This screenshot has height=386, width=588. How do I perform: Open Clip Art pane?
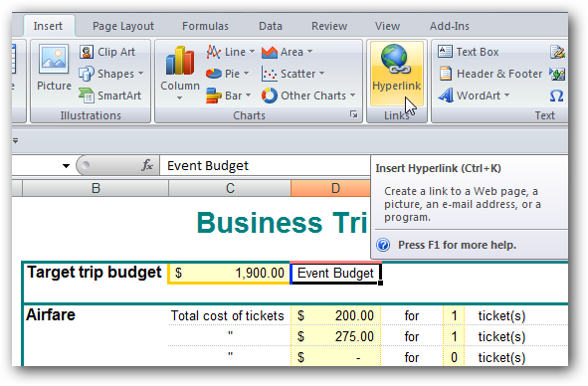pyautogui.click(x=107, y=52)
